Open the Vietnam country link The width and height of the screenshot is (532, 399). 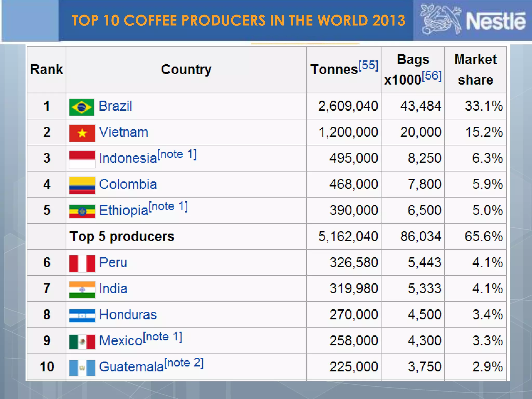[124, 132]
